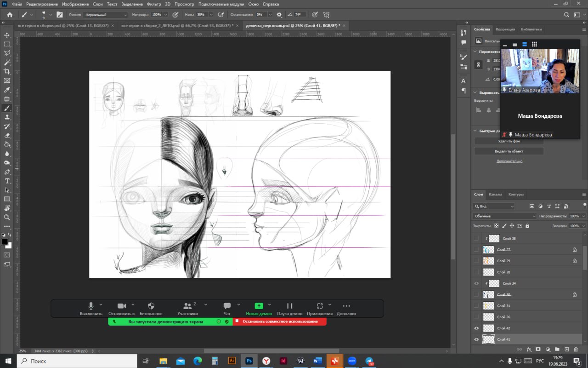This screenshot has width=588, height=368.
Task: Click the red stop sharing button
Action: [x=280, y=322]
